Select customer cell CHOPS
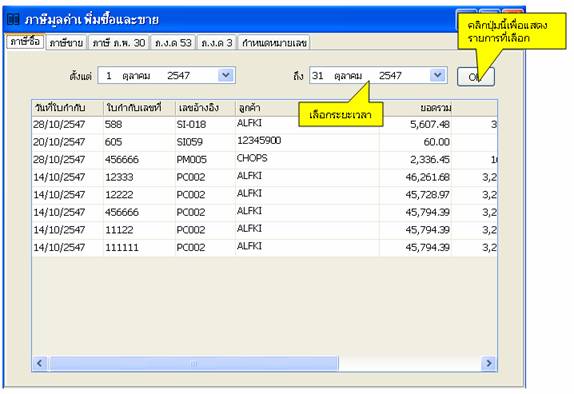Viewport: 574px width, 394px height. [307, 159]
